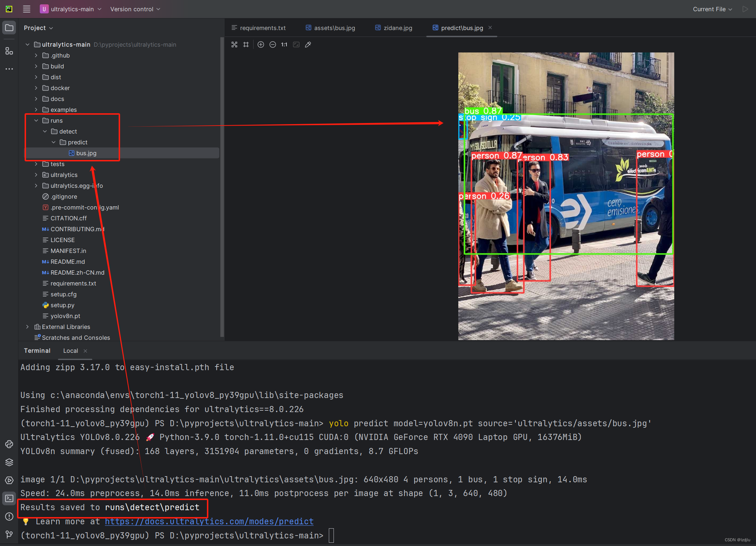Toggle the grid overlay in the image viewer
The image size is (756, 546).
pyautogui.click(x=246, y=45)
